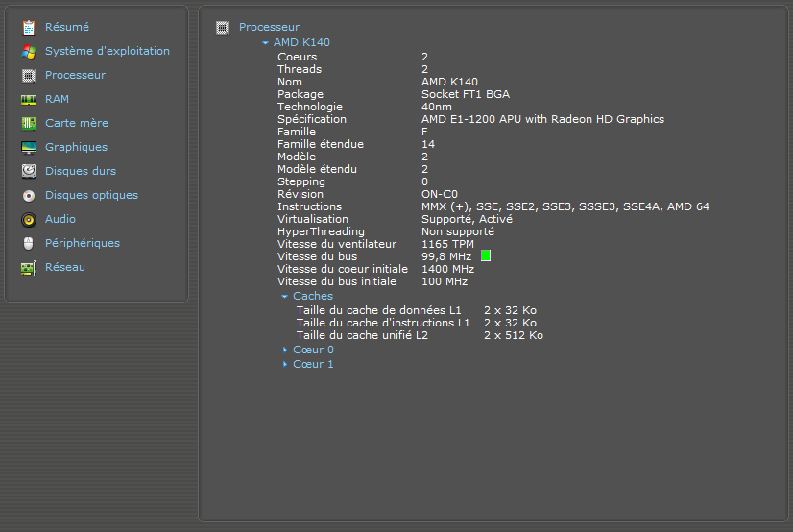
Task: Click the Graphiques monitor icon
Action: coord(29,148)
